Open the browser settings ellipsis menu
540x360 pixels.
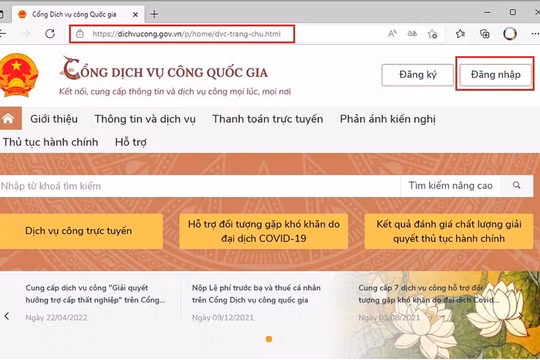coord(535,34)
